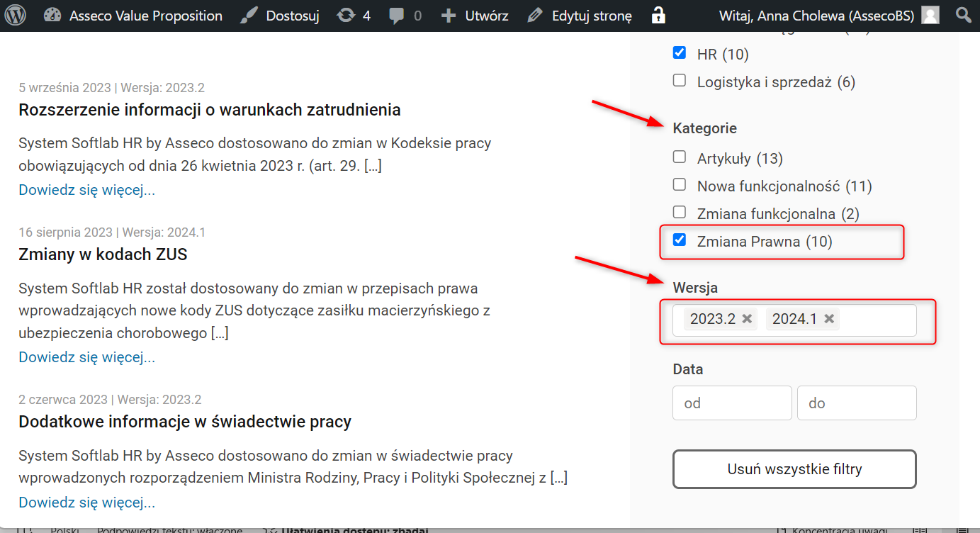This screenshot has width=980, height=533.
Task: Open the updates icon showing 4 updates
Action: pos(345,15)
